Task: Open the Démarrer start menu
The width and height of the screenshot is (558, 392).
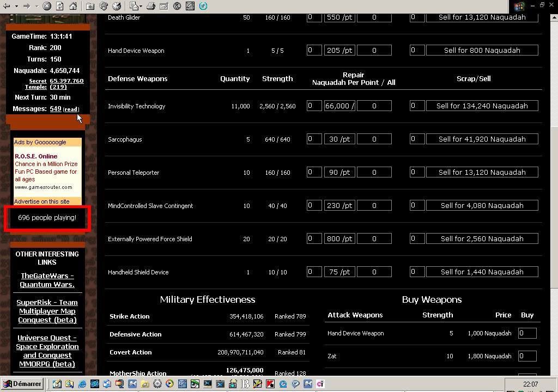Action: 22,384
